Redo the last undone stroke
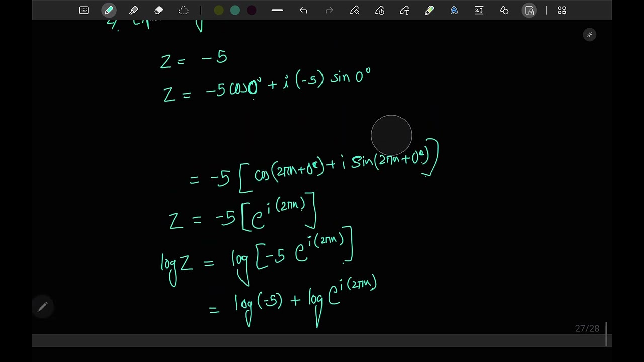 pyautogui.click(x=329, y=10)
